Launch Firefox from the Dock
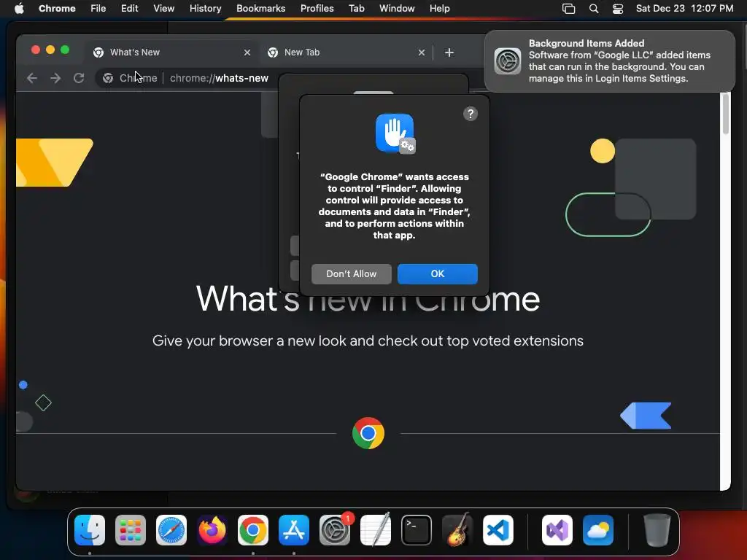Screen dimensions: 747x560 pyautogui.click(x=212, y=530)
